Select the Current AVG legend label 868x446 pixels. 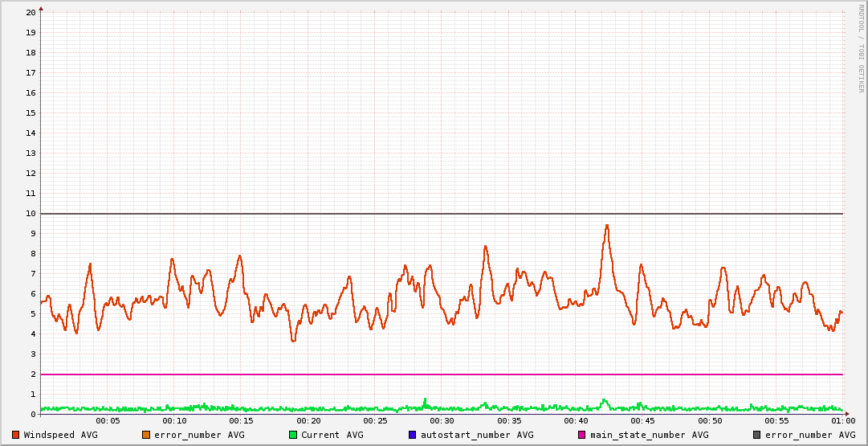(332, 435)
